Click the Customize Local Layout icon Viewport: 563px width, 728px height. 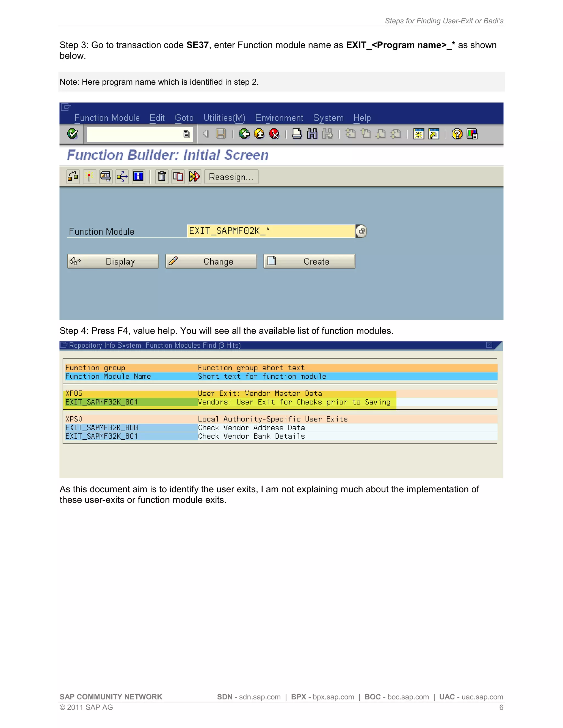pos(472,134)
